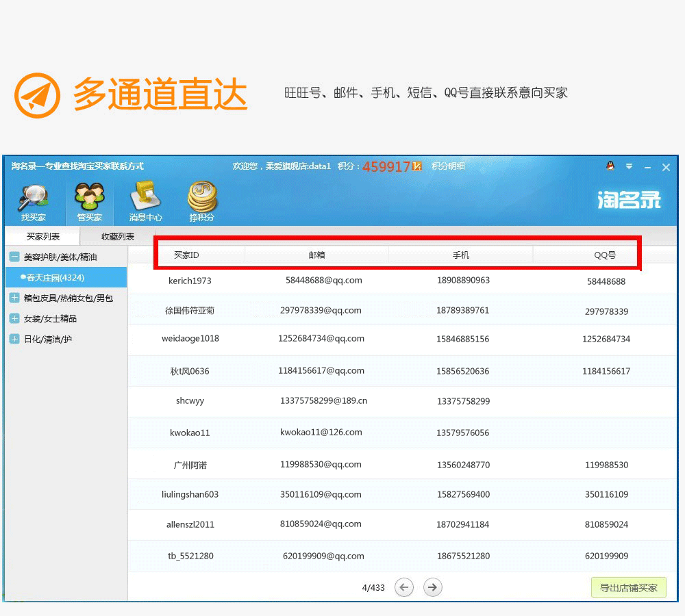Image resolution: width=685 pixels, height=616 pixels.
Task: Select the 春天庄园(4324) shop item
Action: [55, 278]
